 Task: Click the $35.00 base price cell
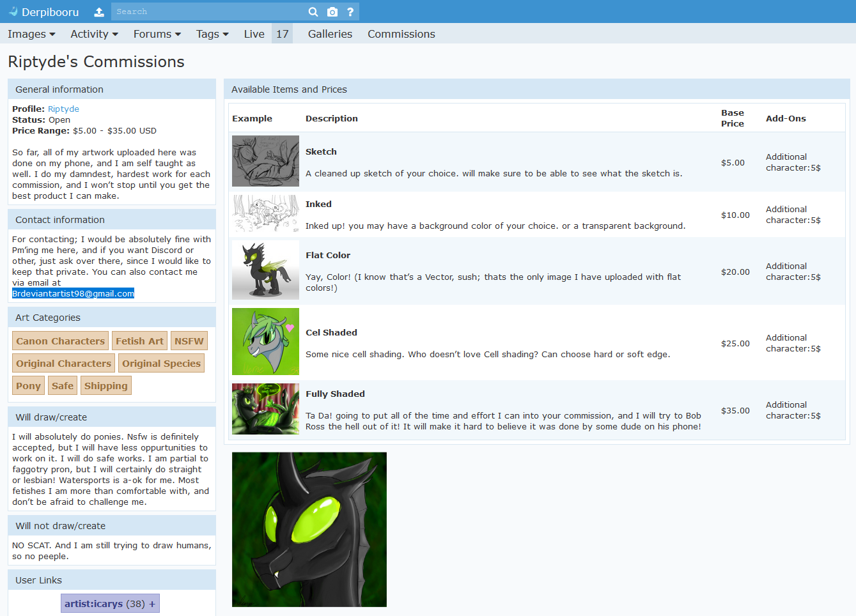tap(735, 411)
